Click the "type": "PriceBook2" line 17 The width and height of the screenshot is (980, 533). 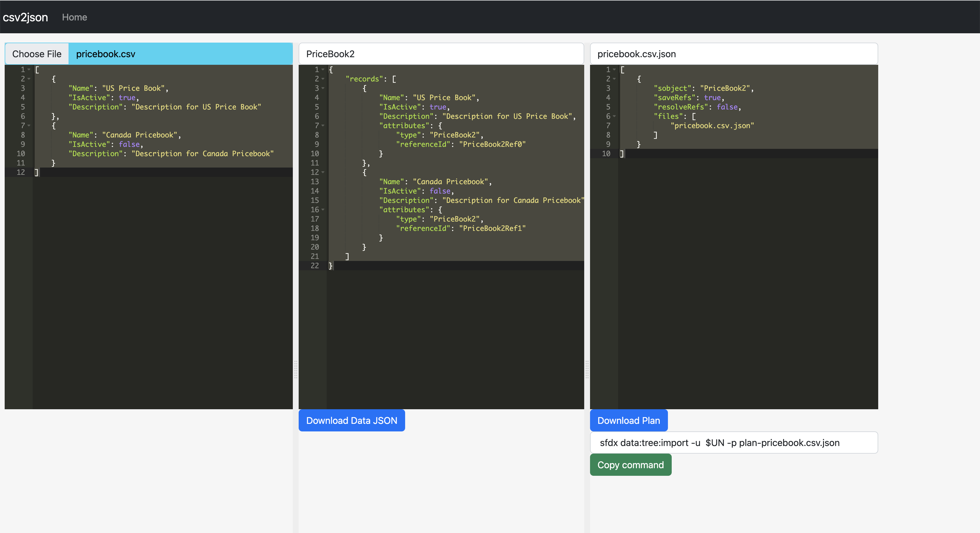pyautogui.click(x=440, y=219)
